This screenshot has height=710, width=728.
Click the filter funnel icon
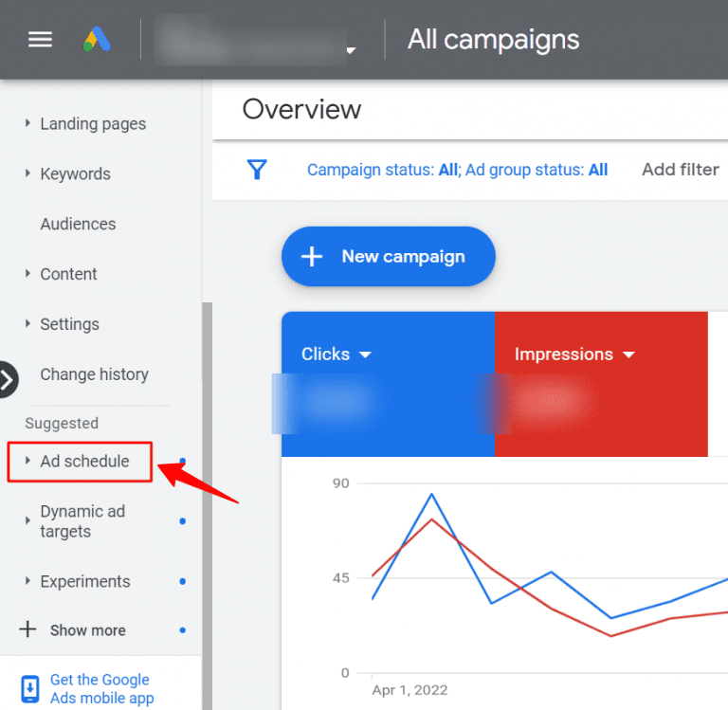coord(256,170)
